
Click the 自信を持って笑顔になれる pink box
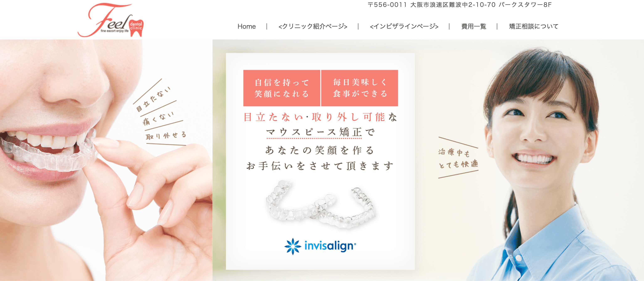point(281,88)
